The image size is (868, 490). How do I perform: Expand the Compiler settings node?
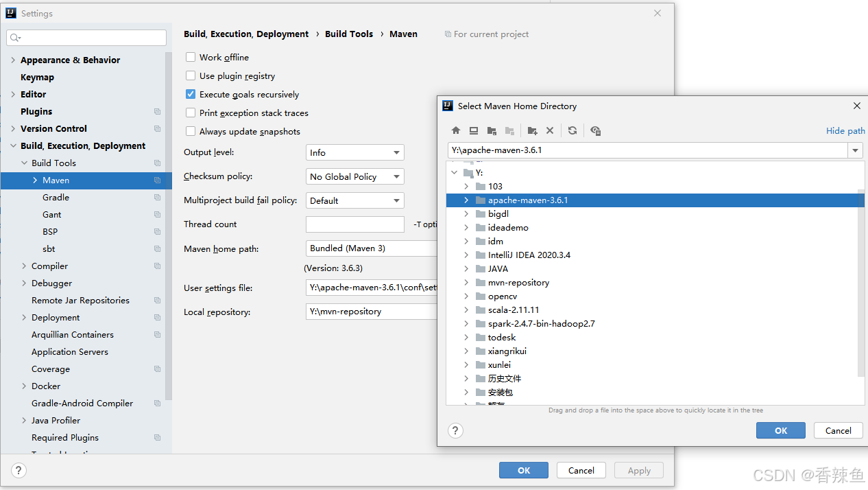click(x=24, y=266)
